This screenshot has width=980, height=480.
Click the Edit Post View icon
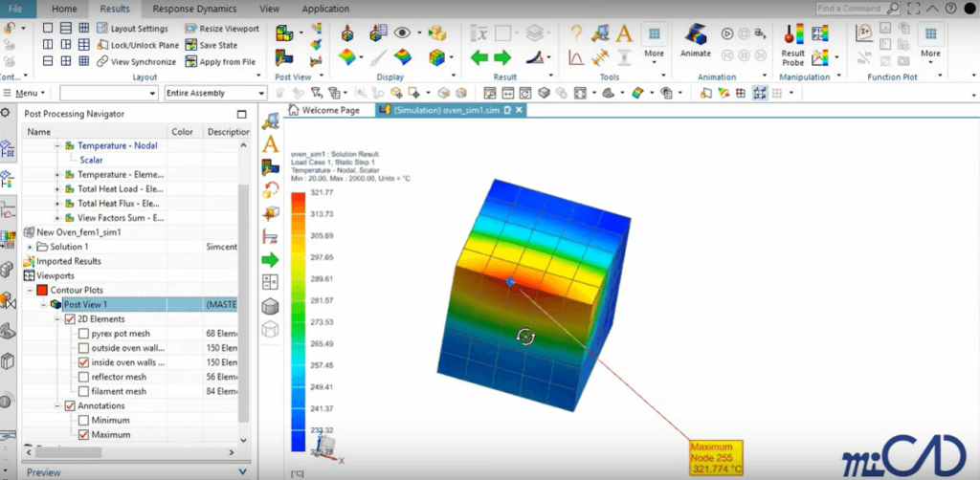(283, 58)
